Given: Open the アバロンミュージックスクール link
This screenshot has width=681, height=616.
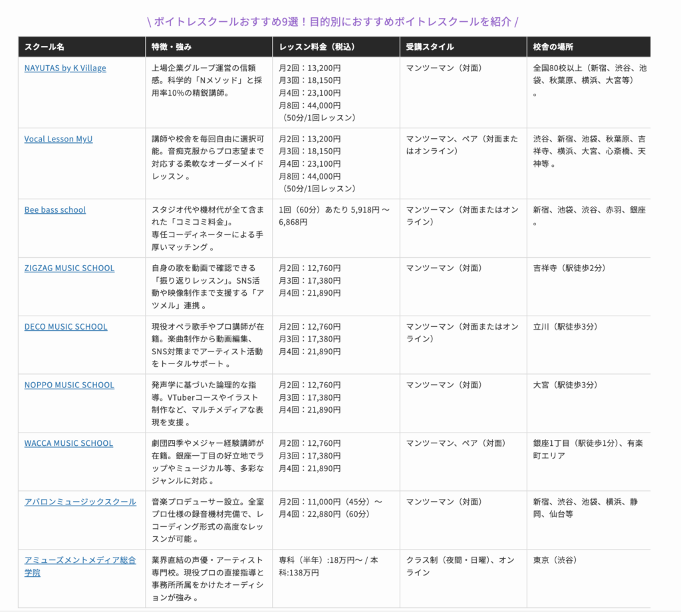Looking at the screenshot, I should [x=80, y=502].
